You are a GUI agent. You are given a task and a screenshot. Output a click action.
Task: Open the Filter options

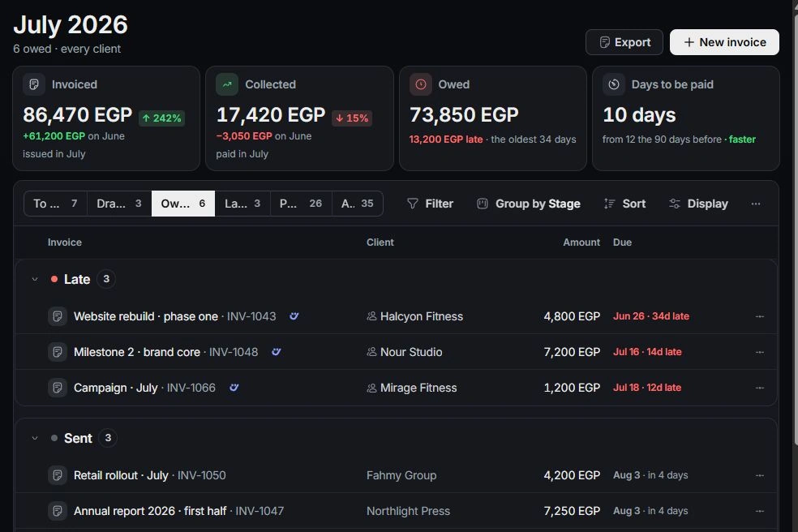tap(430, 204)
